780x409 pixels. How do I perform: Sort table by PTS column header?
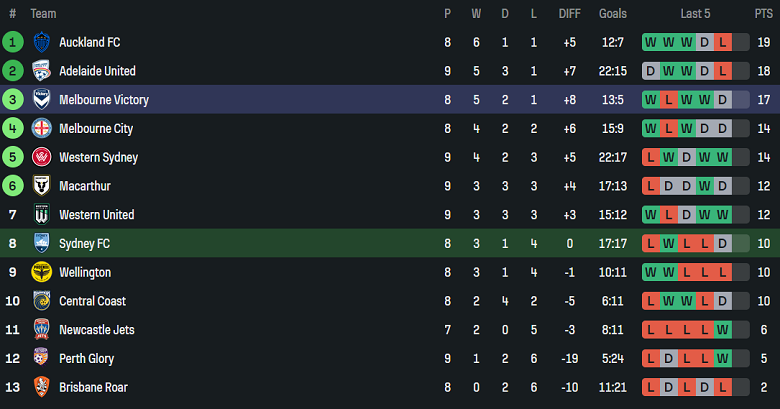click(x=763, y=13)
